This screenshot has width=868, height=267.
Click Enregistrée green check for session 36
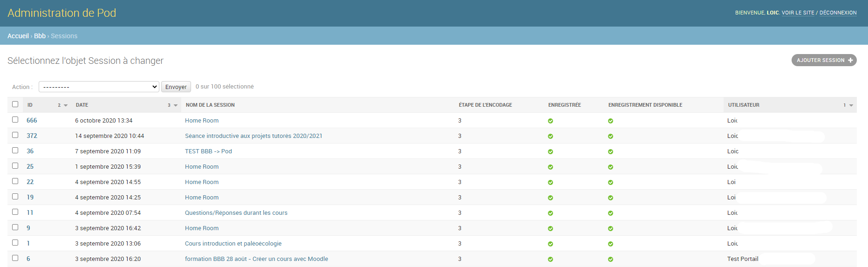(550, 151)
